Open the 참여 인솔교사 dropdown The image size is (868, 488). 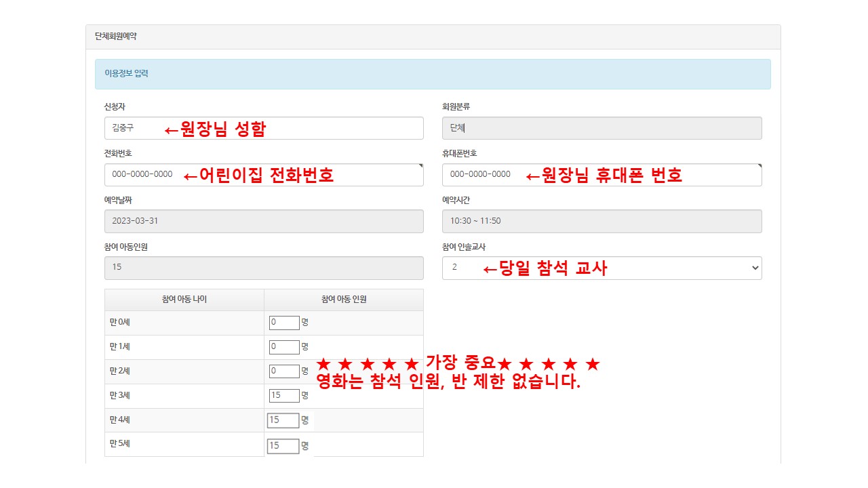601,268
